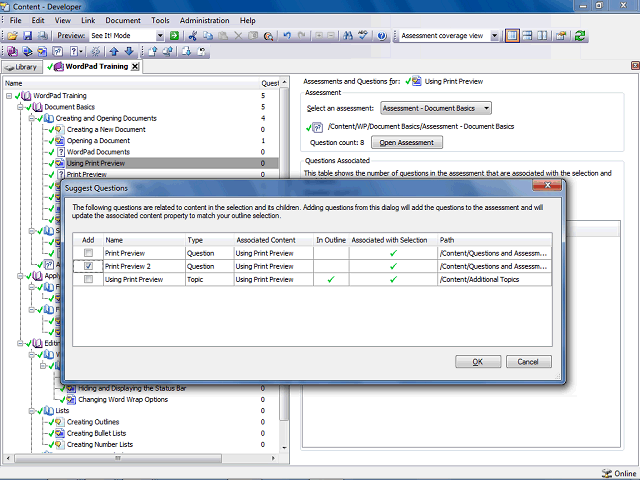The image size is (640, 480).
Task: Select Creating Bullet Lists topic
Action: coord(96,433)
